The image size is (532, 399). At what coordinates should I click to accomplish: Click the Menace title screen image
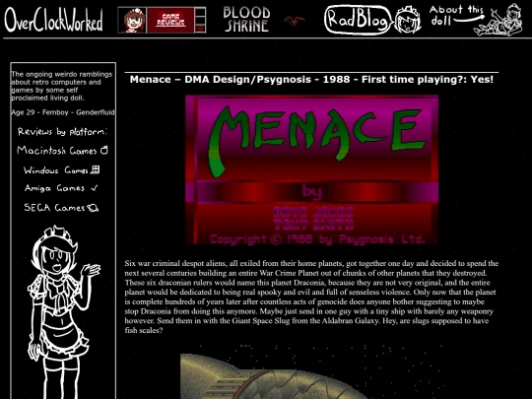tap(311, 169)
